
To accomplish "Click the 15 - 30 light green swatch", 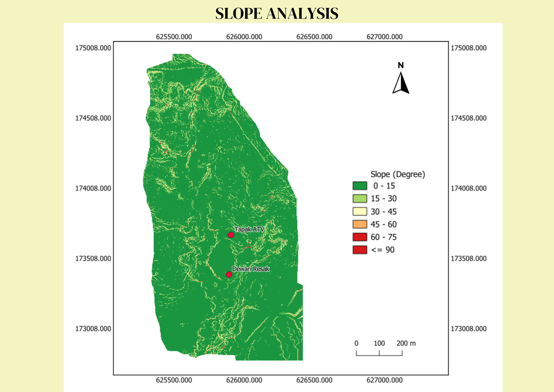I will (360, 199).
